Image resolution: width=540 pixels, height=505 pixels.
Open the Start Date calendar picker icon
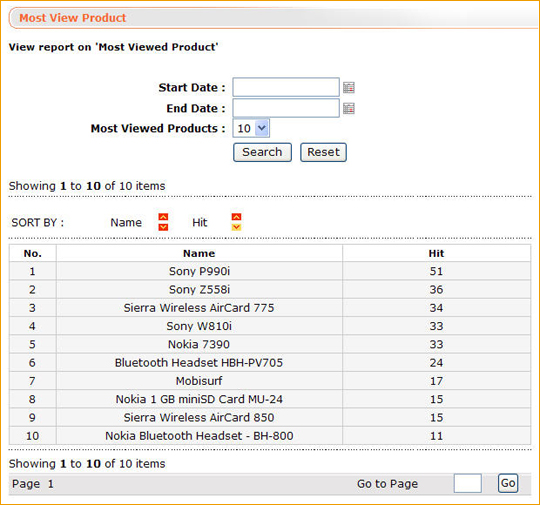[349, 87]
